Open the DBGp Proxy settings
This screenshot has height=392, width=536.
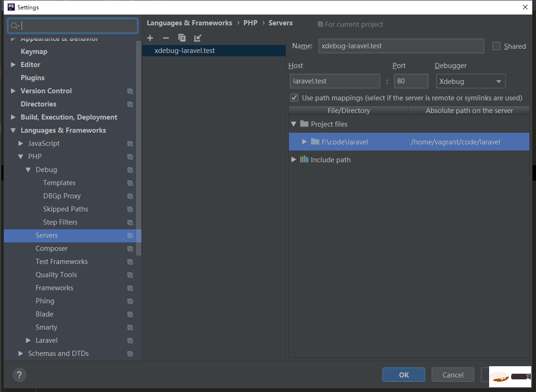click(62, 196)
